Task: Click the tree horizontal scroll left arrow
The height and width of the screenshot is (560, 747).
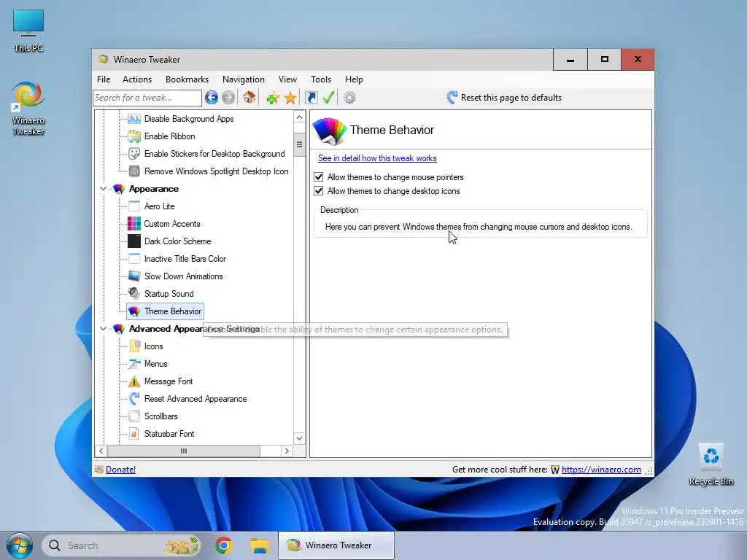Action: [101, 451]
